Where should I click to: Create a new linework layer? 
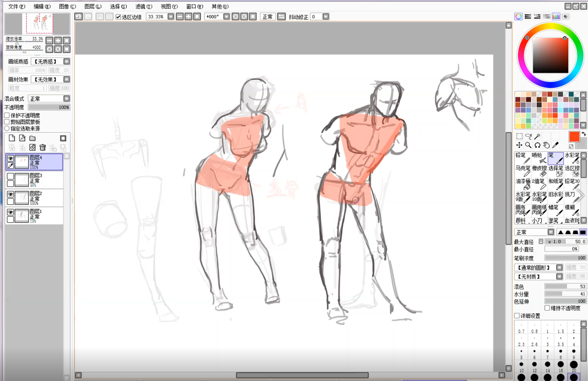point(22,138)
